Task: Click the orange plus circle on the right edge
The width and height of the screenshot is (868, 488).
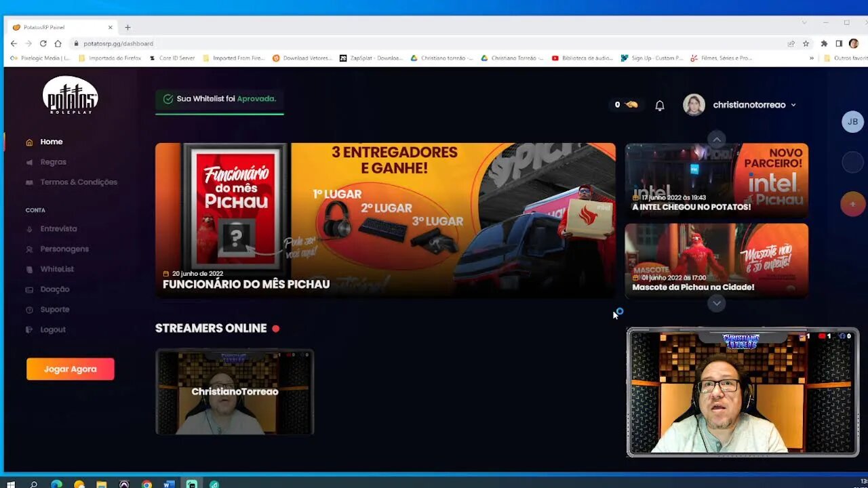Action: [x=852, y=204]
